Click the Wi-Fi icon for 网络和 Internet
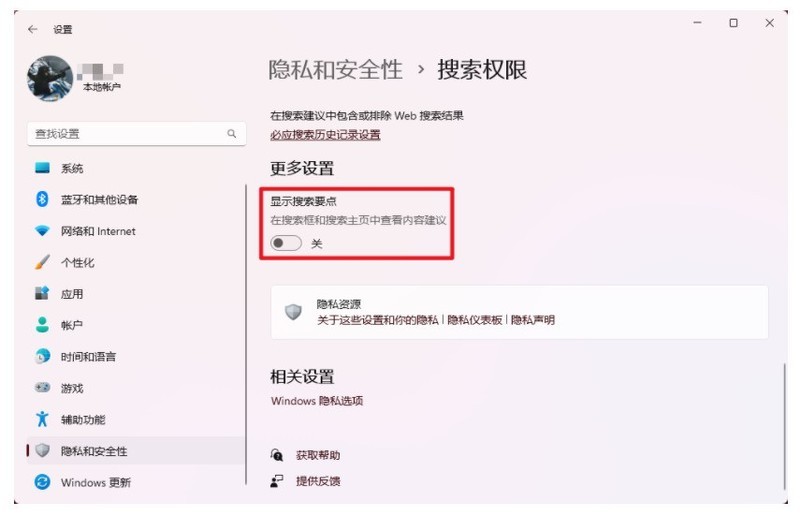Screen dimensions: 800x516 42,231
